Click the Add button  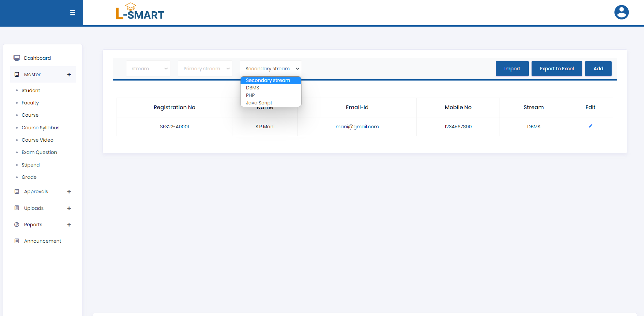tap(598, 69)
